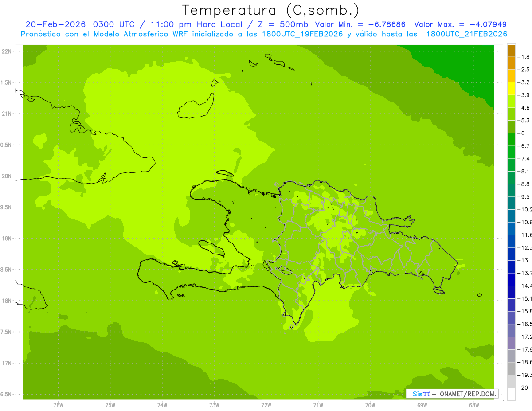Image resolution: width=532 pixels, height=411 pixels.
Task: Click the '-7.4' colorbar value label
Action: [524, 159]
